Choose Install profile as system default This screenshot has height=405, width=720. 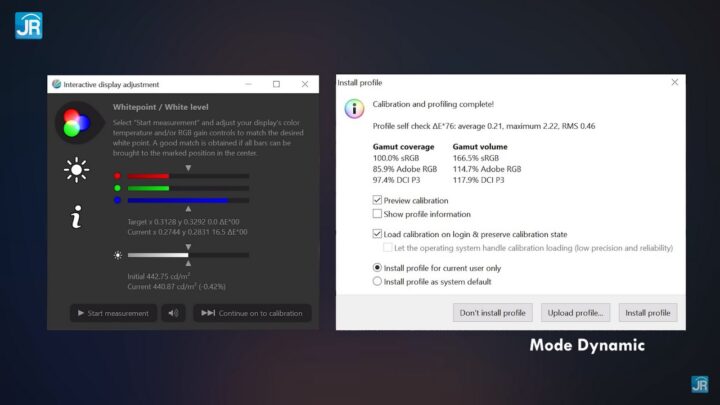[x=377, y=281]
